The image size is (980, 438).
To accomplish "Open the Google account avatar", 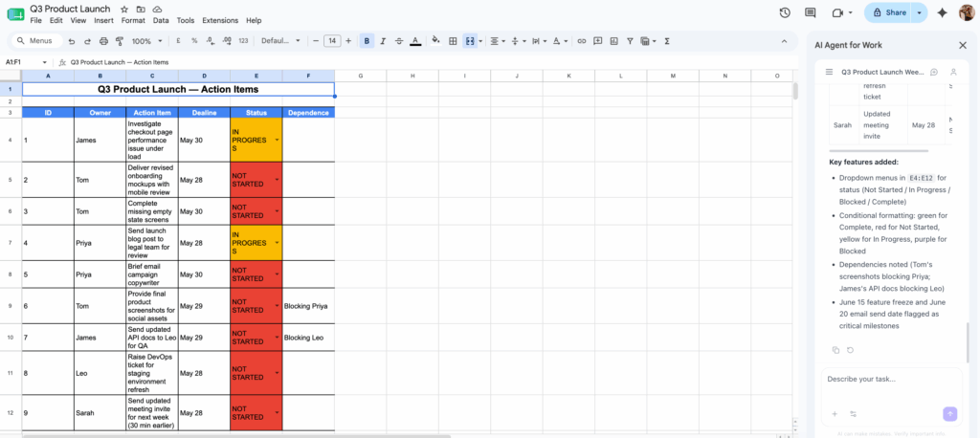I will (x=967, y=12).
